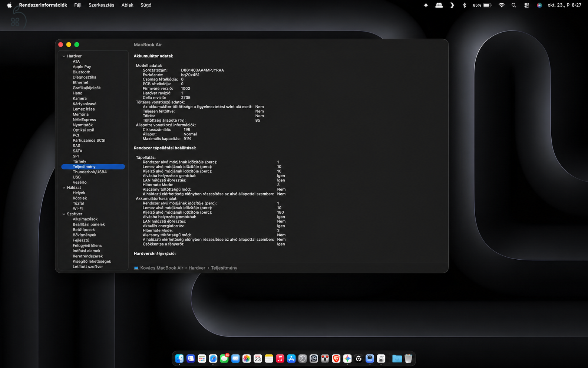The width and height of the screenshot is (588, 368).
Task: Select Alkalmazások under Szoftver
Action: click(x=85, y=219)
